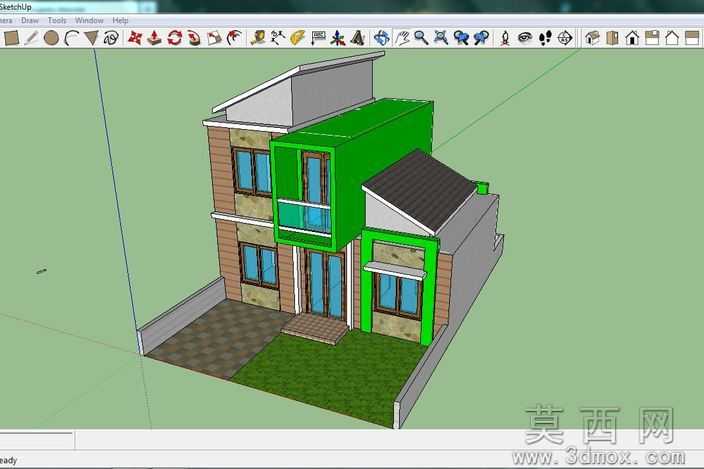Go to the next camera view

point(481,38)
